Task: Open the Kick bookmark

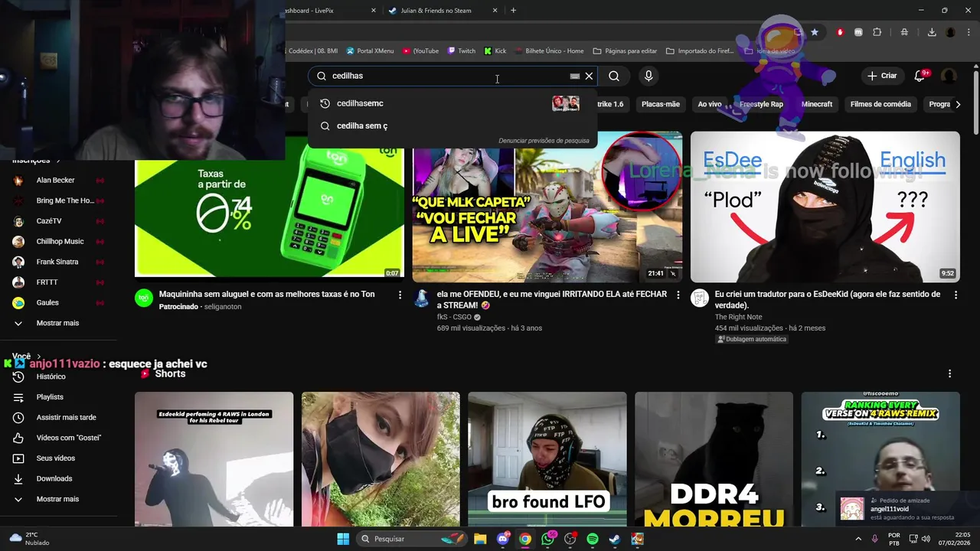Action: click(495, 51)
